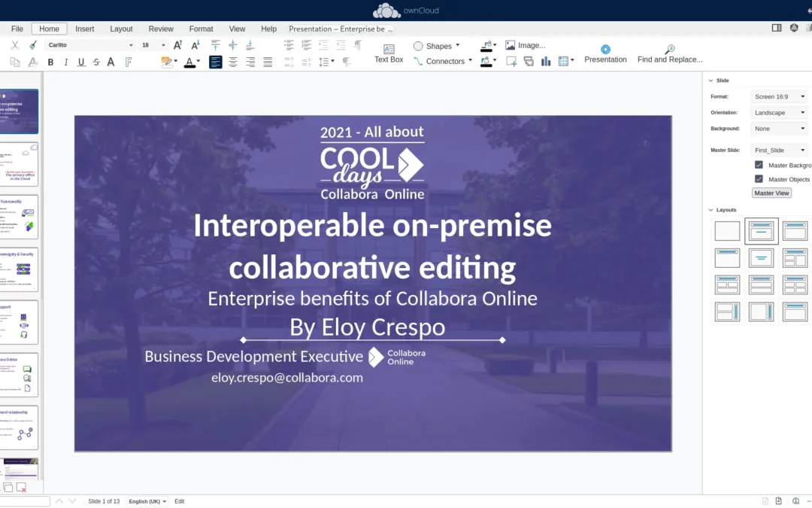Align text to top of box
Image resolution: width=812 pixels, height=508 pixels.
pos(216,45)
